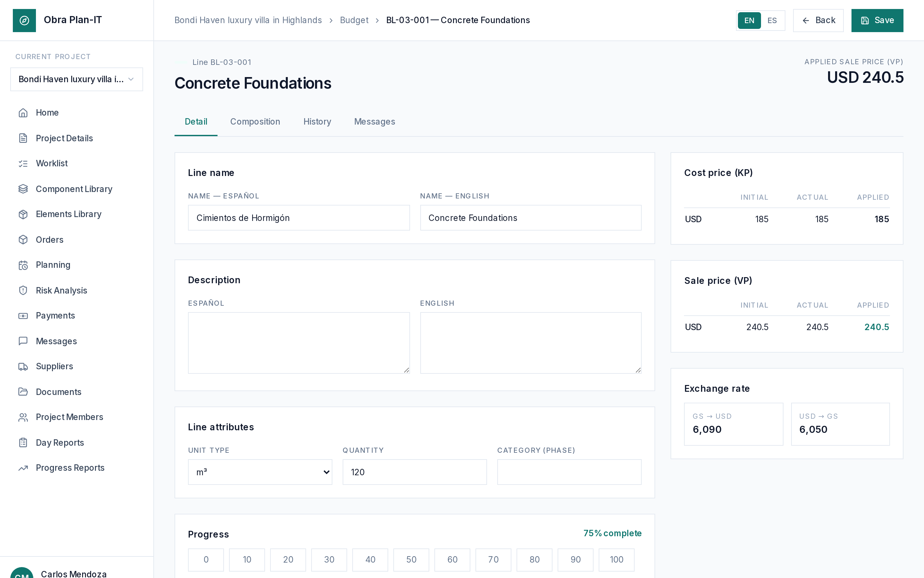Click the Español description textarea
Viewport: 924px width, 578px height.
[299, 343]
